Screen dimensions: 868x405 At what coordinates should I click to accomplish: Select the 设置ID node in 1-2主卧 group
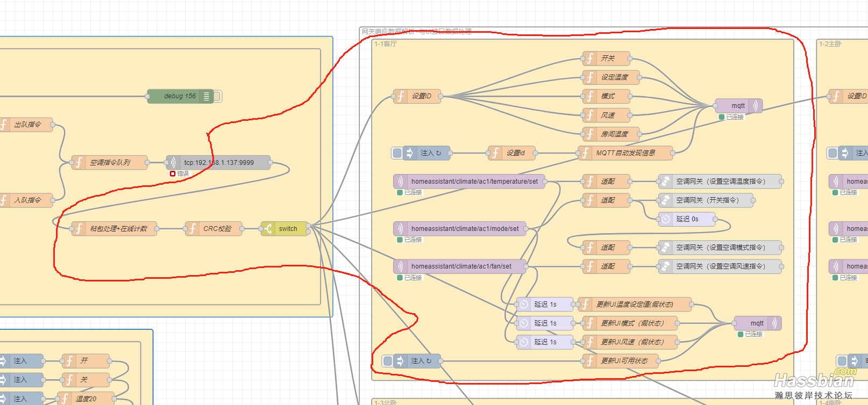tap(849, 96)
